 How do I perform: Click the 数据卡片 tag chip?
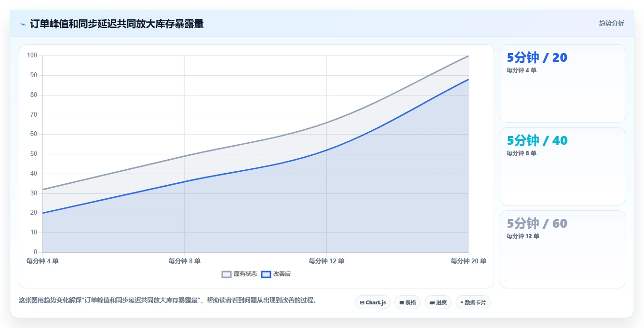click(x=473, y=302)
